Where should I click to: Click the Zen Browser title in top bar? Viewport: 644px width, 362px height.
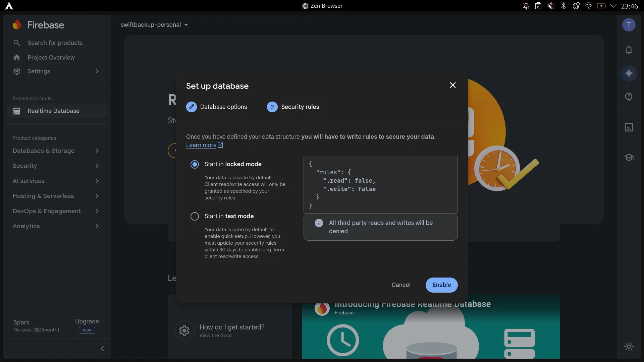(x=322, y=6)
